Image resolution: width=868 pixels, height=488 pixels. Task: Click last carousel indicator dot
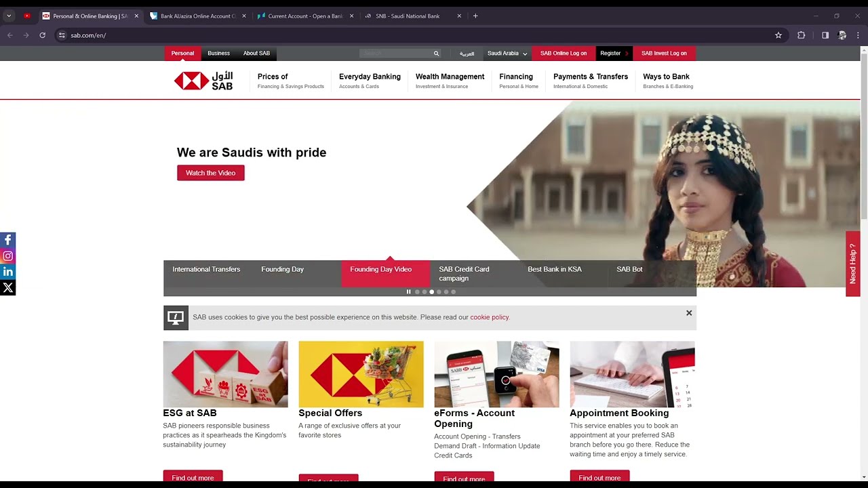[454, 292]
